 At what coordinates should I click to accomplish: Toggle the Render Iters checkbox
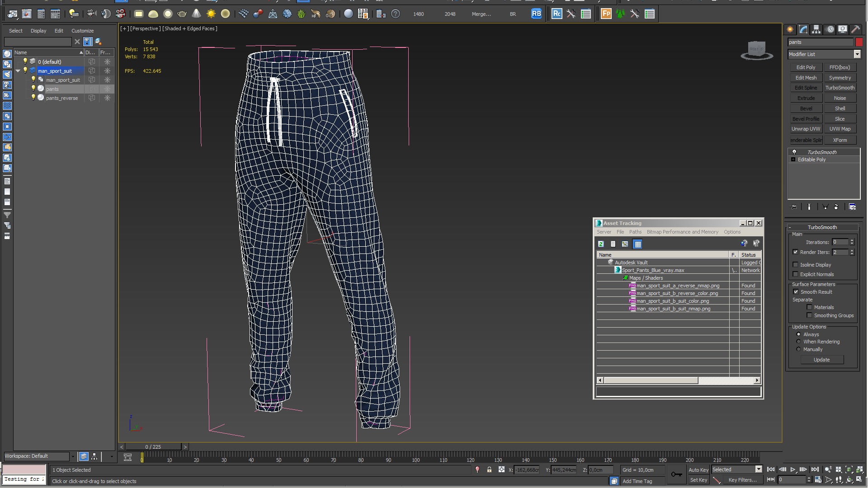click(x=795, y=252)
